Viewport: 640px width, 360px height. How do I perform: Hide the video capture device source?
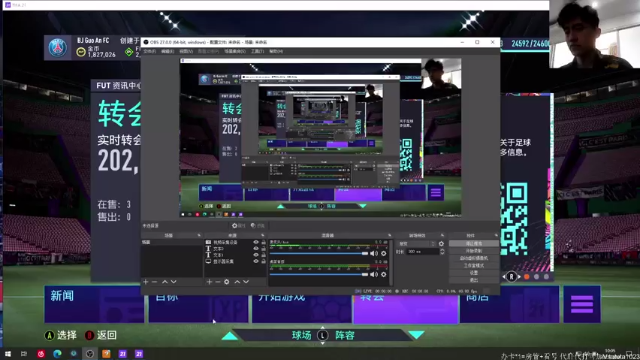tap(256, 242)
